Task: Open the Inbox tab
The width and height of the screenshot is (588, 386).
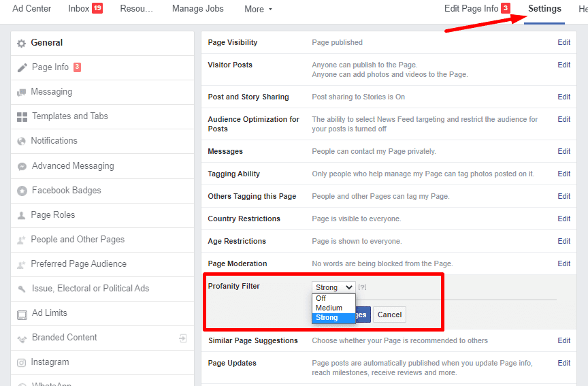Action: 79,9
